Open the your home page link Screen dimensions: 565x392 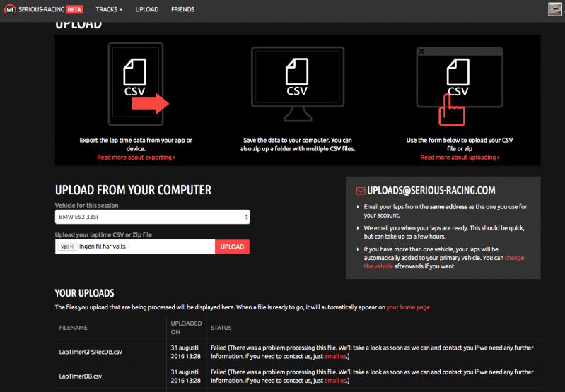[x=408, y=307]
